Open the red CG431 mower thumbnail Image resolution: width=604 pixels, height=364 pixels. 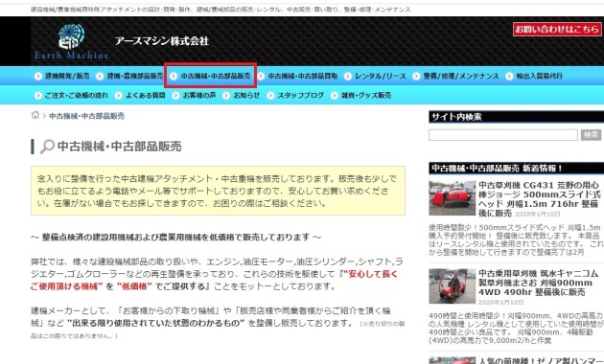coord(452,197)
